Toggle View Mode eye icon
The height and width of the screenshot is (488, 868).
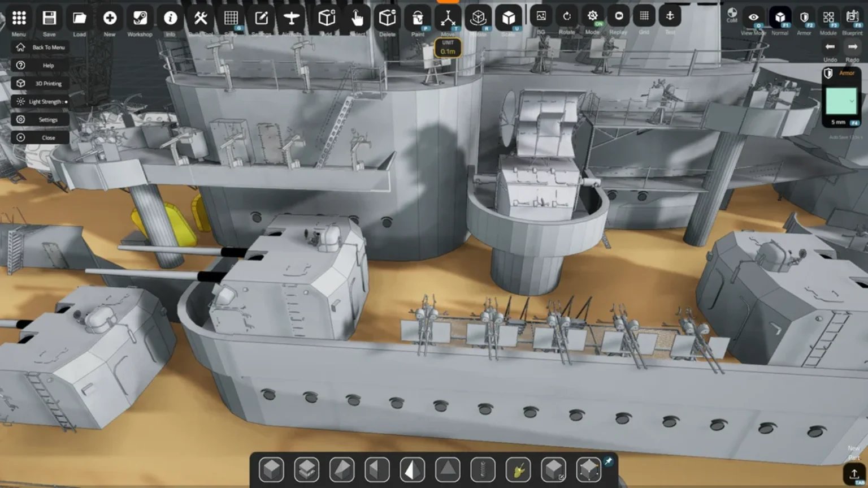tap(753, 18)
